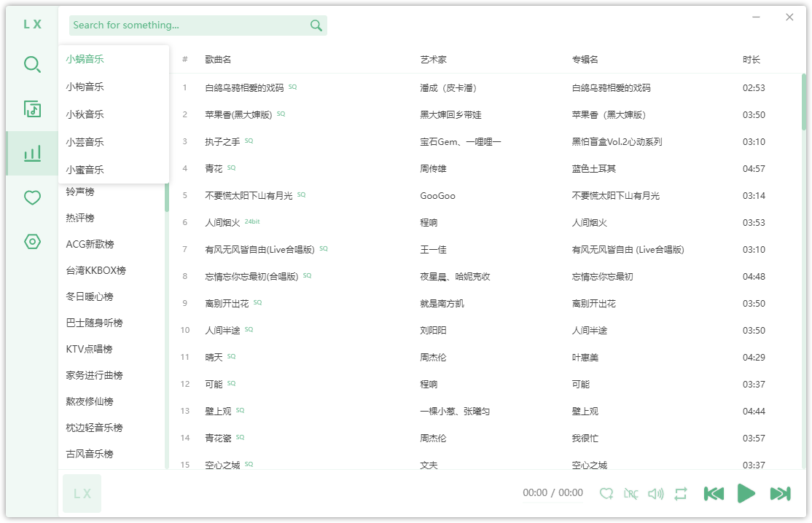This screenshot has width=812, height=523.
Task: Open the ACG新歌榜 chart
Action: [87, 243]
